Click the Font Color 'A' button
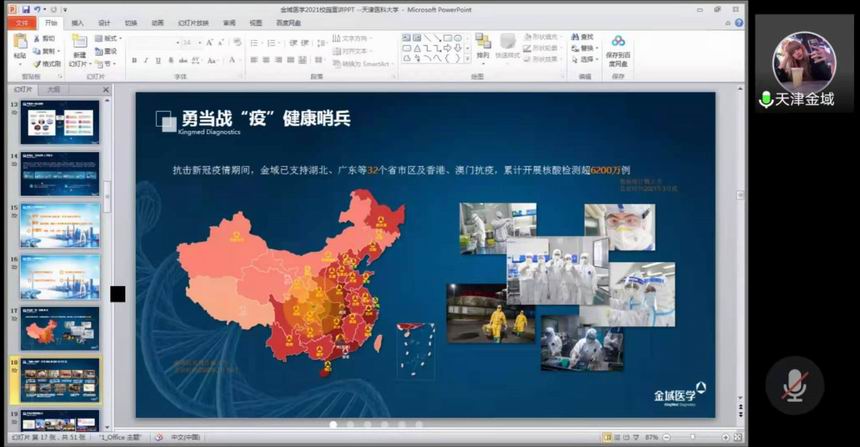The image size is (860, 447). 232,60
